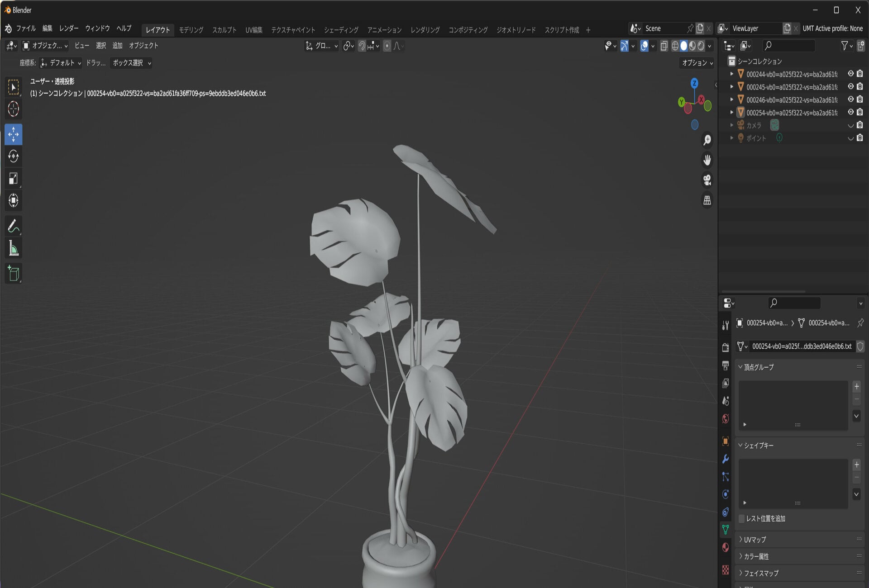869x588 pixels.
Task: Switch to the モデリング workspace tab
Action: 191,30
